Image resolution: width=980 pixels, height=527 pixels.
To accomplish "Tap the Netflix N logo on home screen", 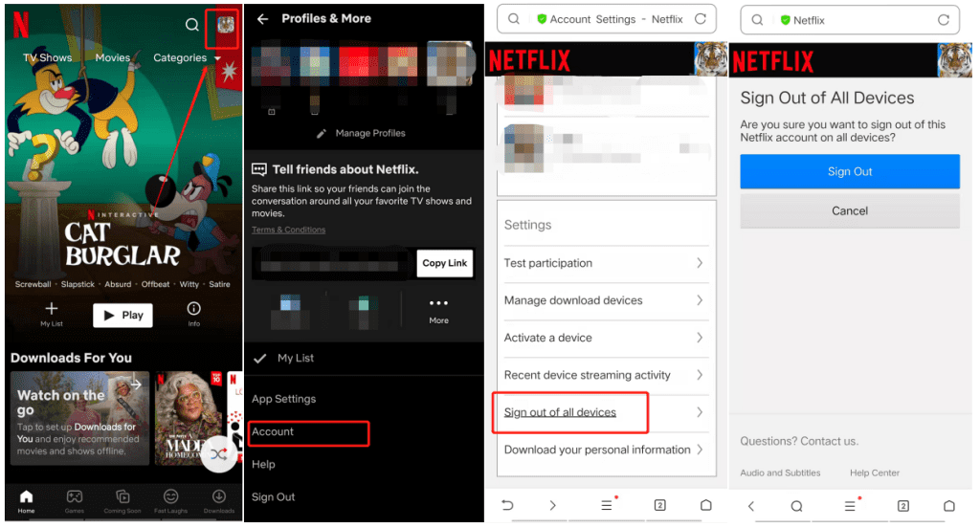I will coord(21,25).
